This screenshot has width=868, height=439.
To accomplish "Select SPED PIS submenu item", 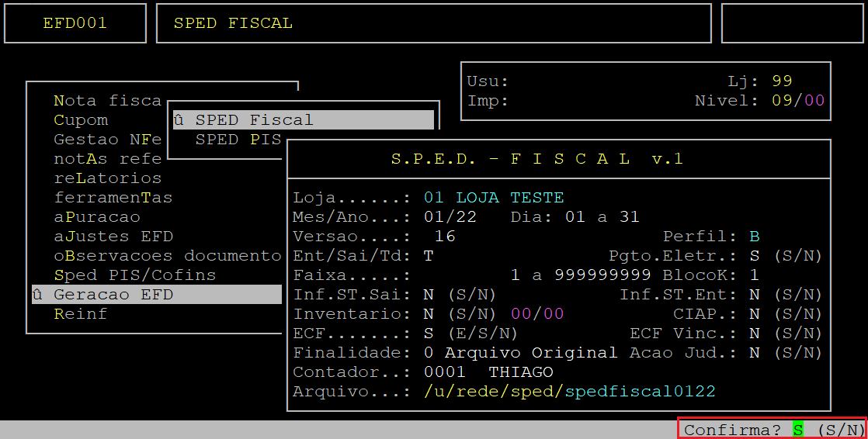I will pos(238,140).
